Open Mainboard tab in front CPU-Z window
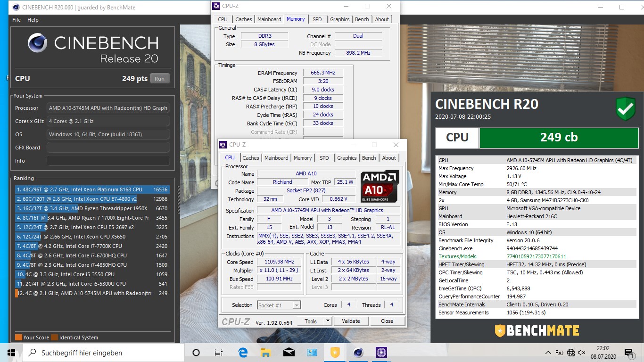This screenshot has width=644, height=362. pyautogui.click(x=276, y=158)
